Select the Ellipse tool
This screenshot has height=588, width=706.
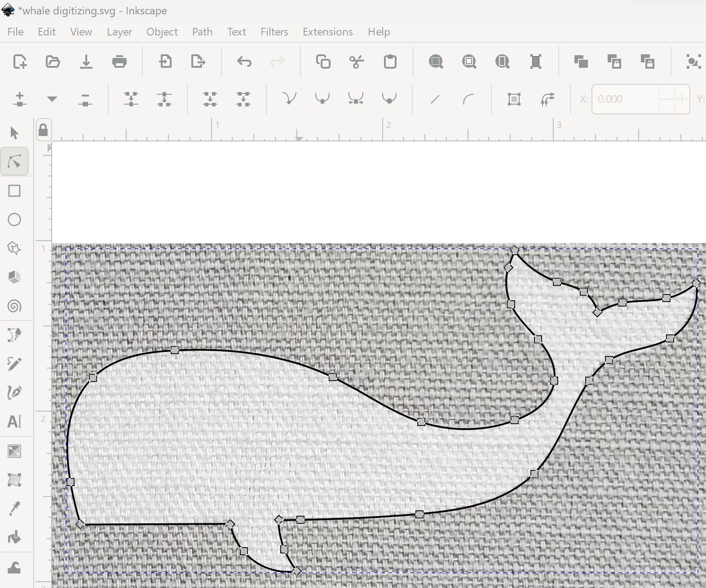pos(14,219)
